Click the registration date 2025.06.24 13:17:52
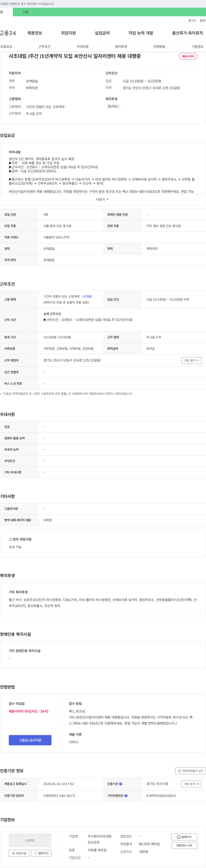Viewport: 206px width, 868px height. click(59, 784)
